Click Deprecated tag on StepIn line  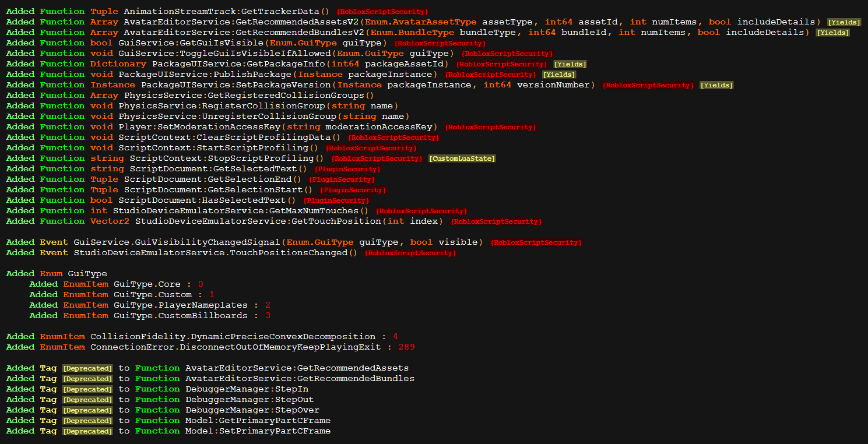(87, 389)
